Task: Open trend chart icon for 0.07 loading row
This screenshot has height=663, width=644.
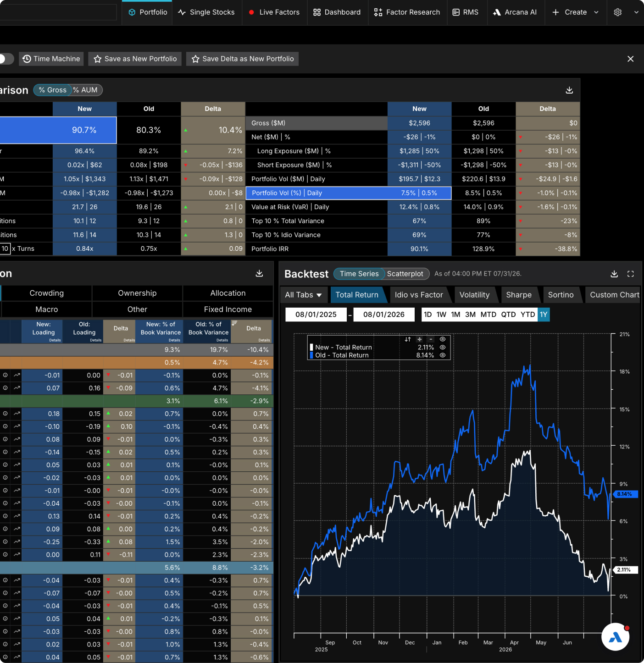Action: pos(17,388)
